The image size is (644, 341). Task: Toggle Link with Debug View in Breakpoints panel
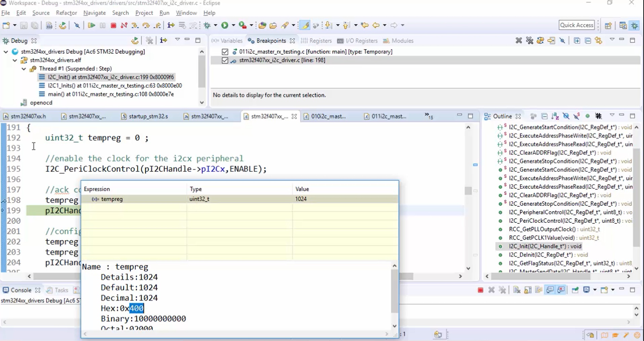[598, 41]
